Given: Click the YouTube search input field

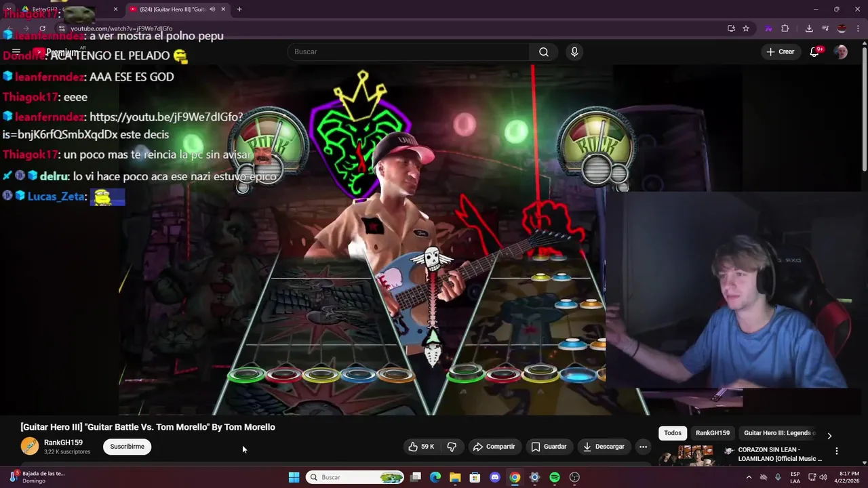Looking at the screenshot, I should [409, 52].
